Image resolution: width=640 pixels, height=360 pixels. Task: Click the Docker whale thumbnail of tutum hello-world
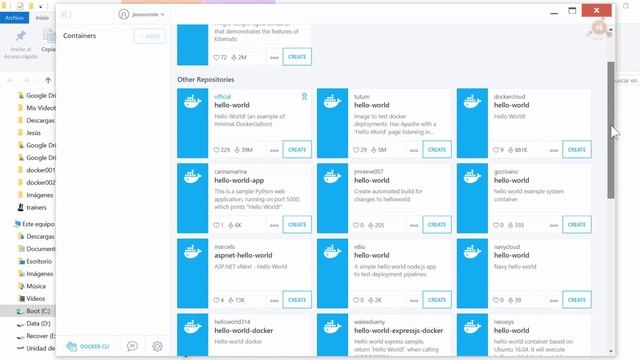[x=332, y=123]
